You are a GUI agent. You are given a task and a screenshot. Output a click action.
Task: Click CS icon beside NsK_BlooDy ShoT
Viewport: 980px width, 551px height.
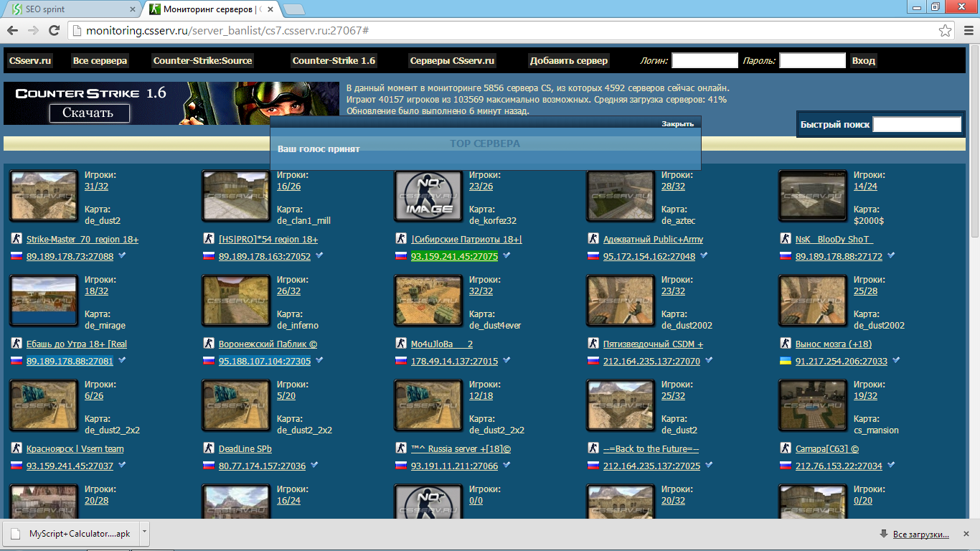786,239
